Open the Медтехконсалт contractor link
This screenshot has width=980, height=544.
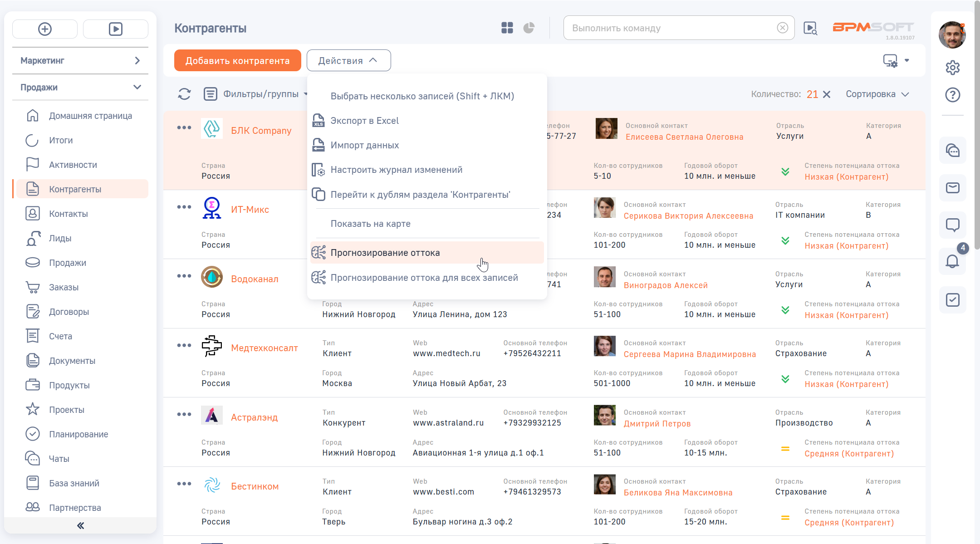tap(265, 348)
